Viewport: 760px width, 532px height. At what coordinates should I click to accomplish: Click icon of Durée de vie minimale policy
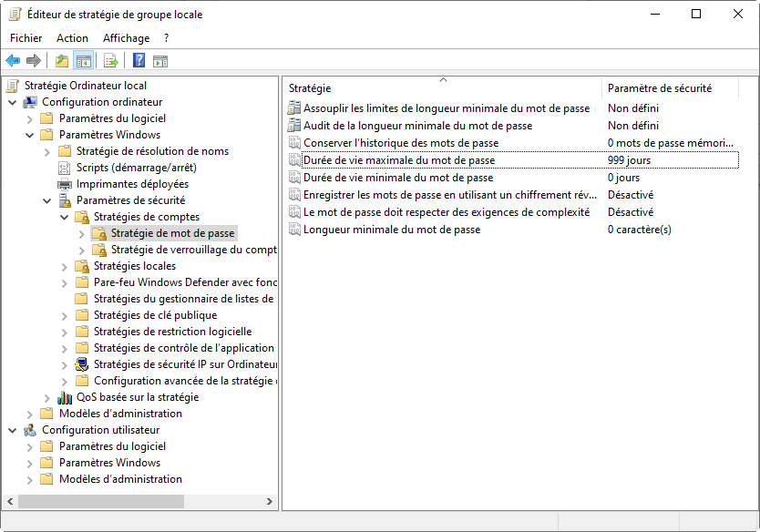(294, 178)
